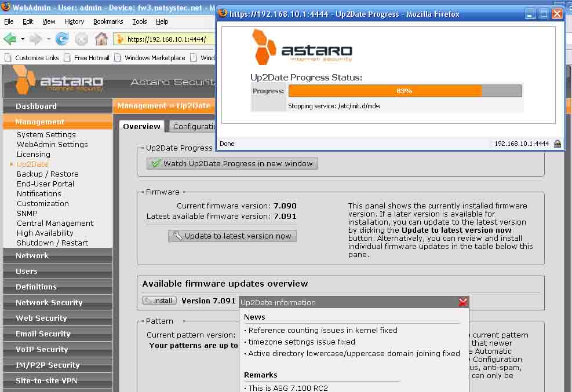This screenshot has width=572, height=392.
Task: Open the Dashboard section
Action: 57,106
